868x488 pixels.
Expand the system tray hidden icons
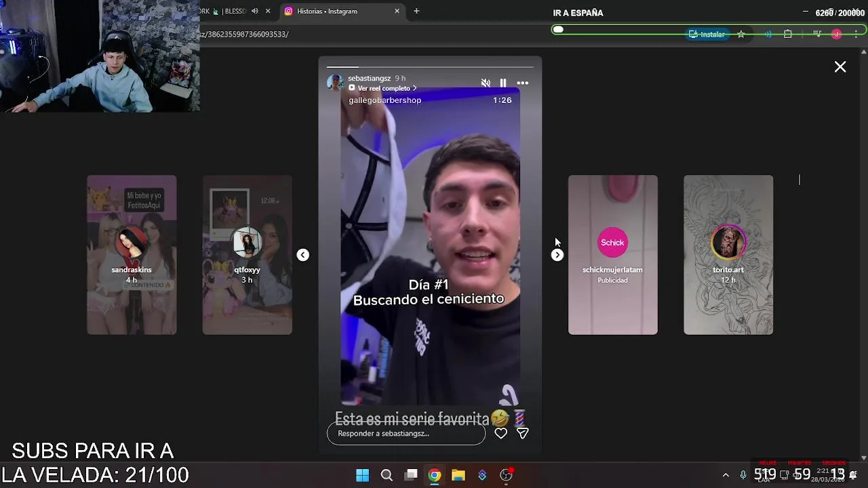click(x=726, y=475)
